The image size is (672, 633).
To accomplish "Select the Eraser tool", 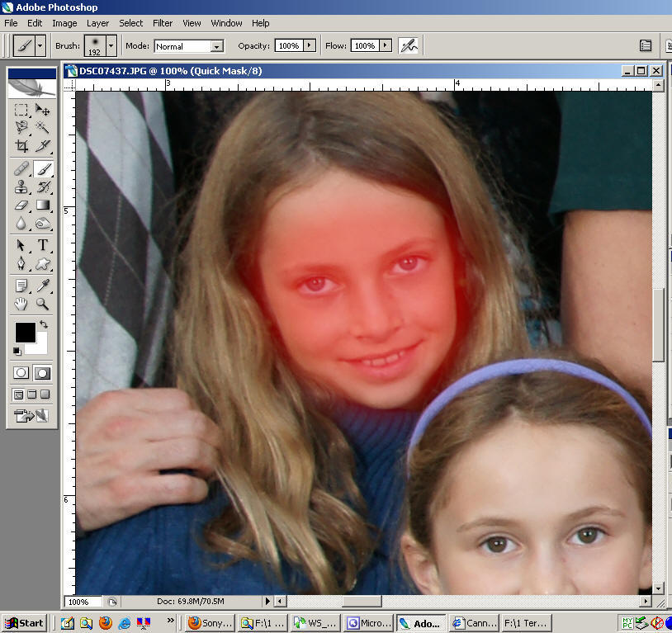I will 21,205.
